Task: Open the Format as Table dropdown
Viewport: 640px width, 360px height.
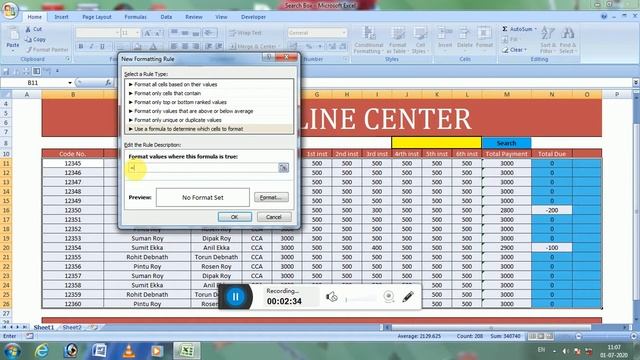Action: [x=397, y=40]
